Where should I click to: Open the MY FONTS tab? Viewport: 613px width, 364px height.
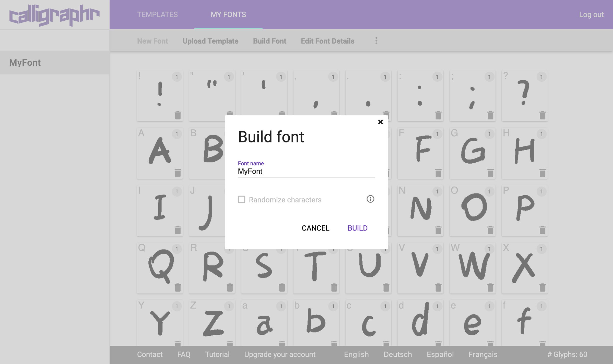pyautogui.click(x=228, y=15)
